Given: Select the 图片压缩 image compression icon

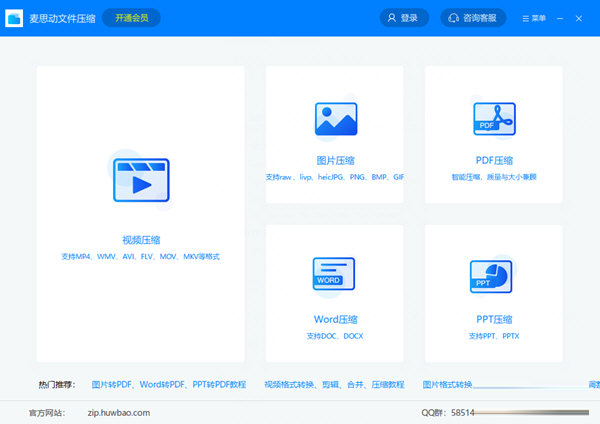Looking at the screenshot, I should click(335, 119).
